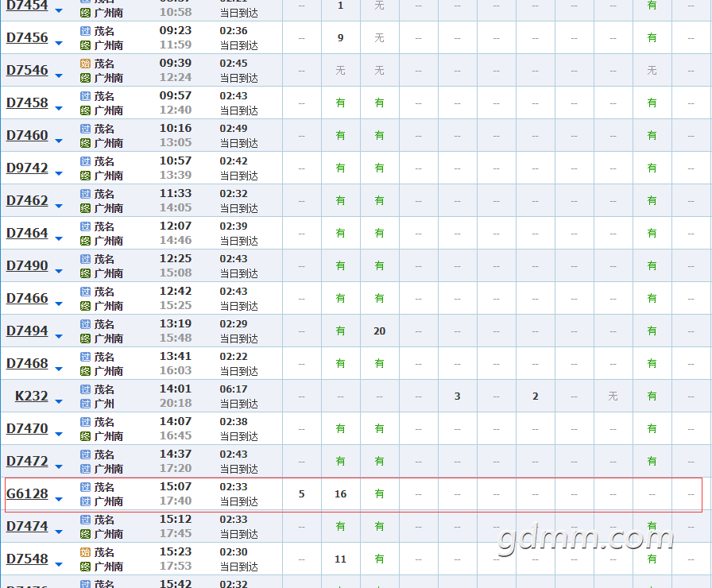Click the 10:16 departure time for D7460
Screen dimensions: 712x588
tap(176, 129)
